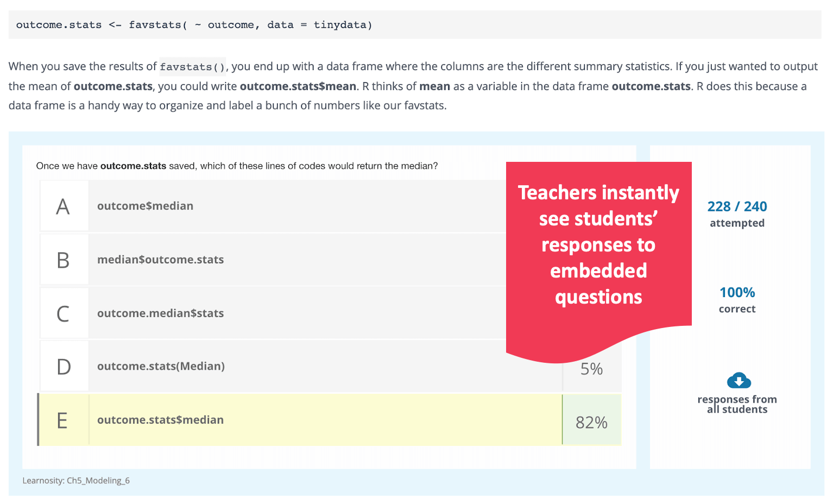Click the favstats code block

pos(415,25)
